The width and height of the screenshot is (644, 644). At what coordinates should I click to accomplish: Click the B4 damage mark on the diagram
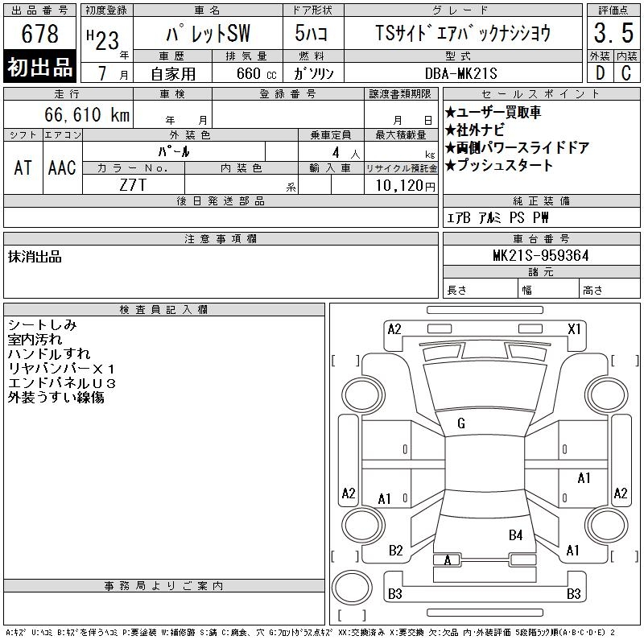coord(515,535)
